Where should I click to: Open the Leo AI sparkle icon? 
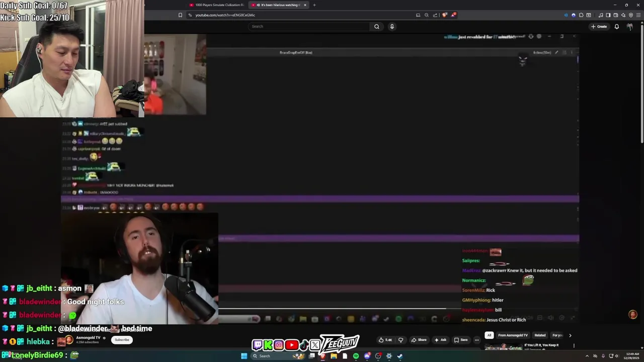[x=623, y=15]
